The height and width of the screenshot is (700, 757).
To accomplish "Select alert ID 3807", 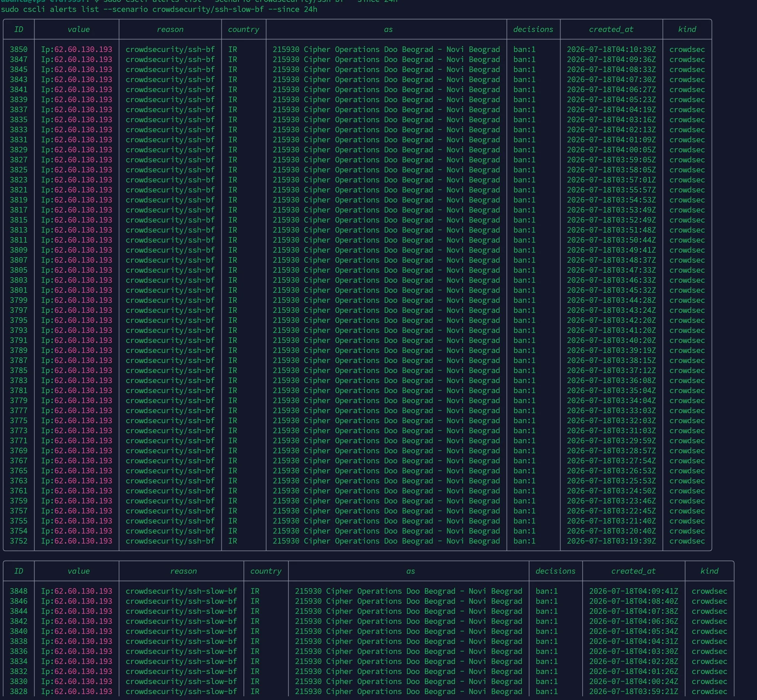I will pos(19,260).
